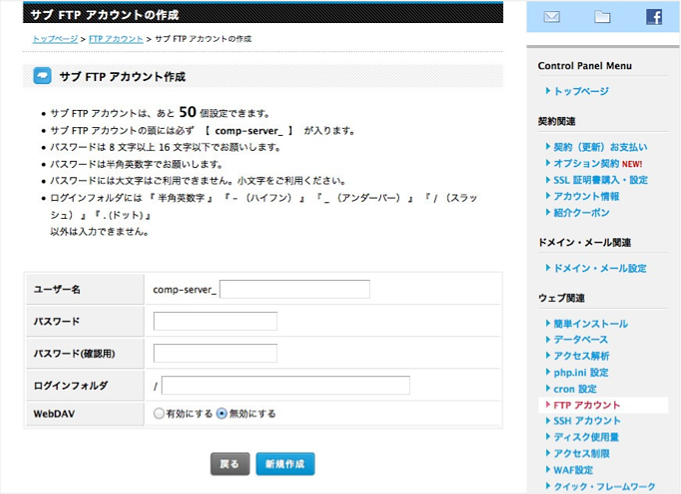This screenshot has height=494, width=681.
Task: Open アクセス解析 menu link
Action: (581, 356)
